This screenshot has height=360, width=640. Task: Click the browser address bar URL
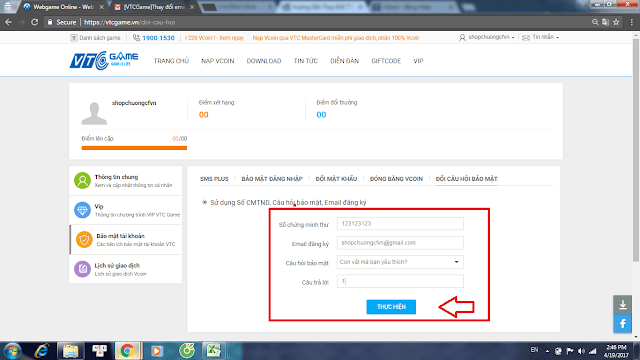(x=130, y=22)
